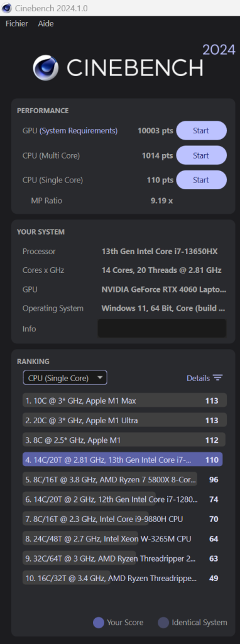240x644 pixels.
Task: Open the CPU (Single Core) ranking dropdown
Action: (65, 378)
